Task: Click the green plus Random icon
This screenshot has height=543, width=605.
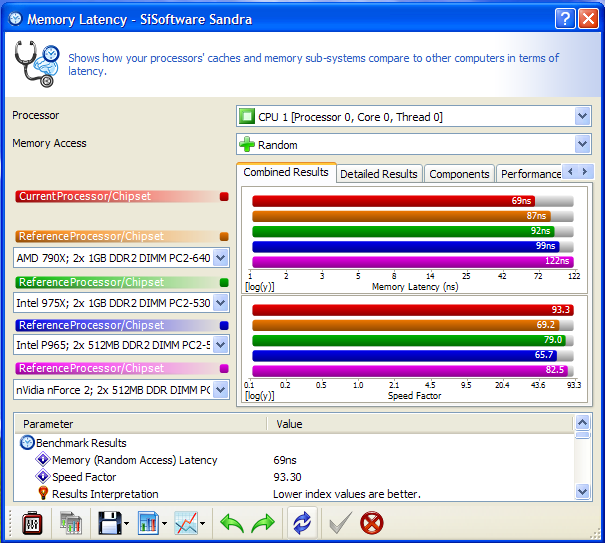Action: click(x=247, y=144)
